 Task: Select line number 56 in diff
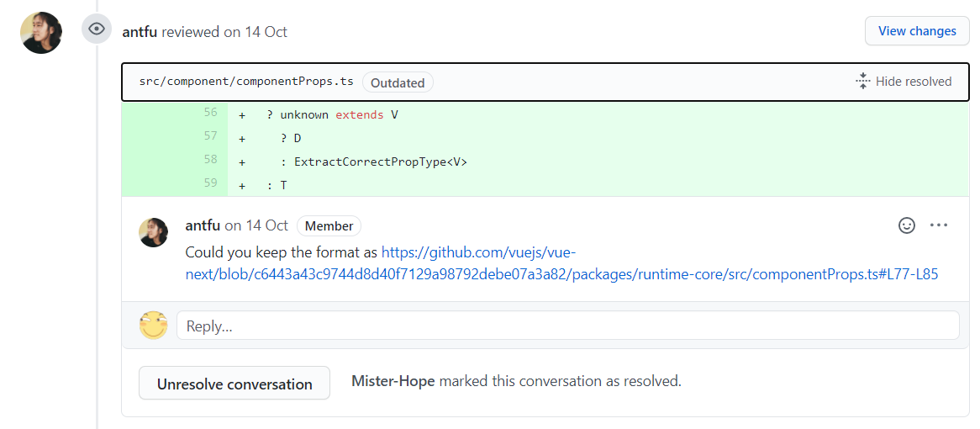[210, 113]
